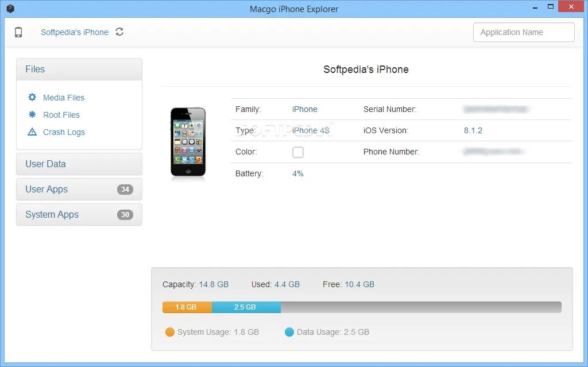Click the iPhone 4S device thumbnail
This screenshot has height=367, width=588.
pos(188,142)
